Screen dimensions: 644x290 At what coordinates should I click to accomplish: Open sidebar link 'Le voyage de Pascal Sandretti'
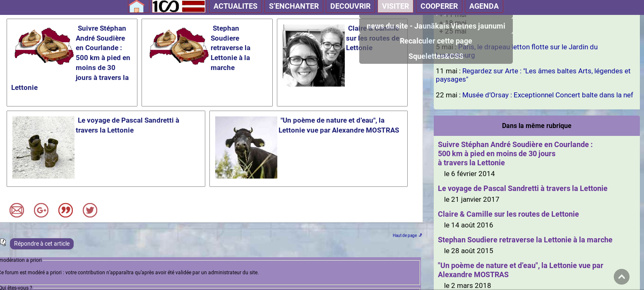pos(523,188)
